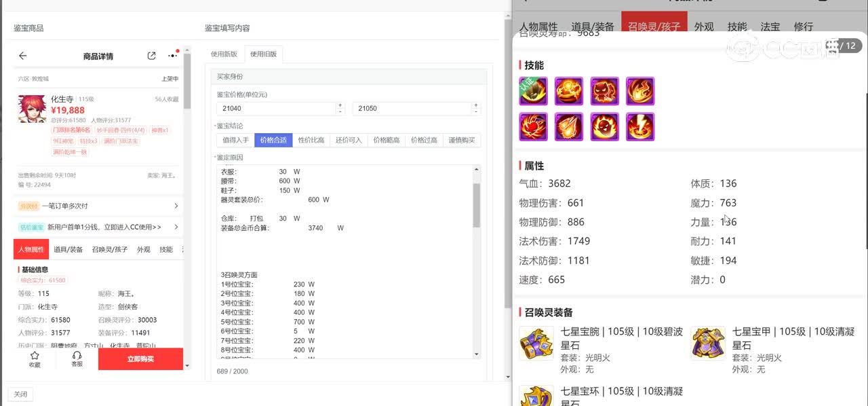Switch to 使用旧版 tab
Viewport: 868px width, 406px height.
(263, 54)
